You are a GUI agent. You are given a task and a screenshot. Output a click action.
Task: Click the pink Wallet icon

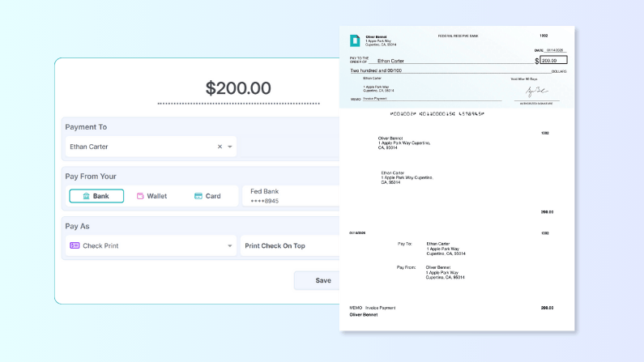pos(140,196)
